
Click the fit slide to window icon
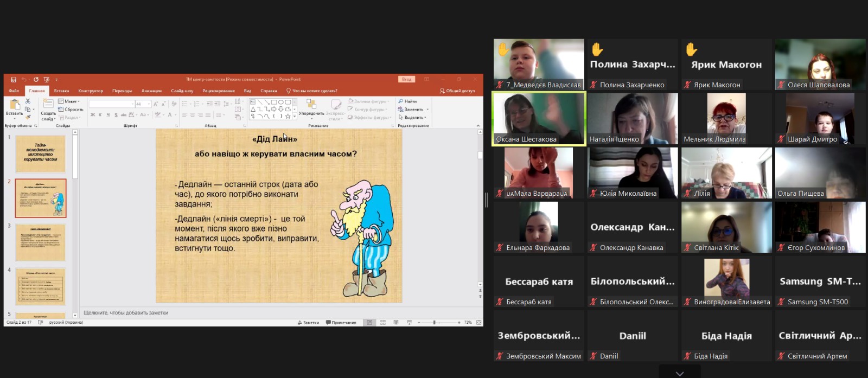(x=478, y=323)
